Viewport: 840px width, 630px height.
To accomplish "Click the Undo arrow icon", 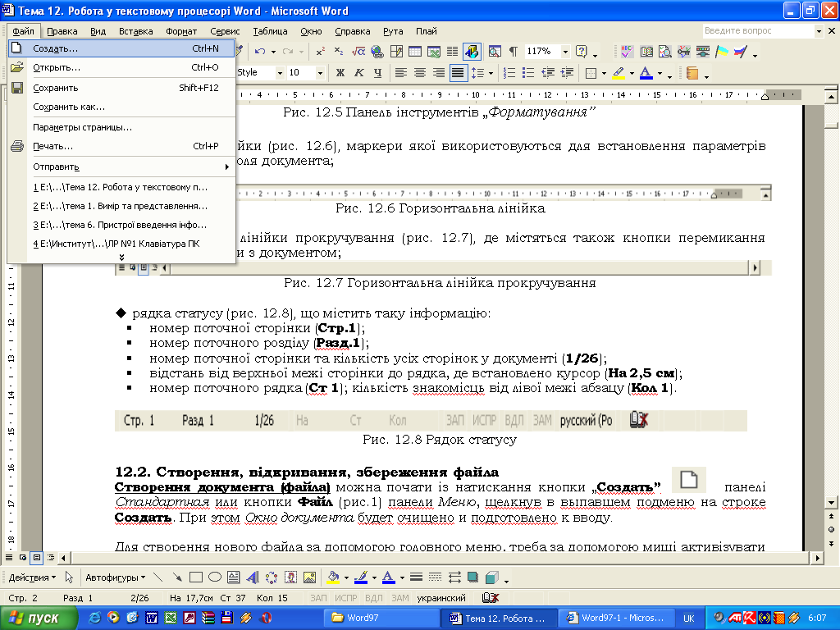I will pos(260,52).
